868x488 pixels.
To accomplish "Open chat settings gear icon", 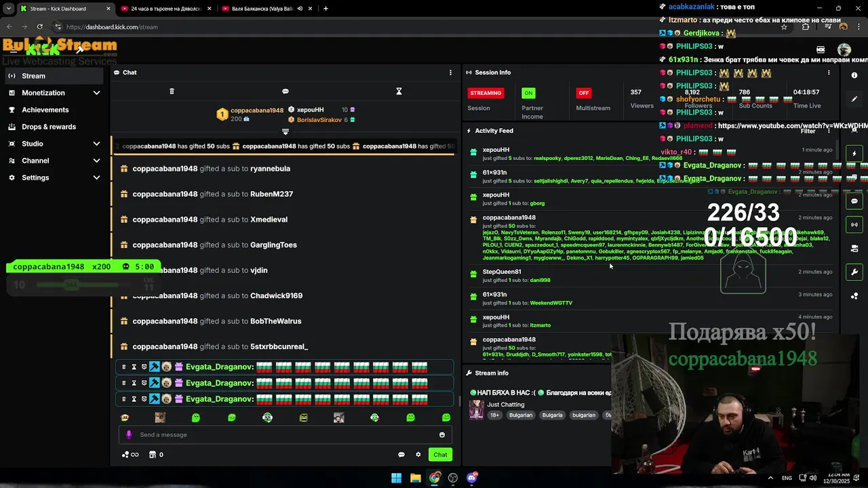I will click(x=418, y=455).
